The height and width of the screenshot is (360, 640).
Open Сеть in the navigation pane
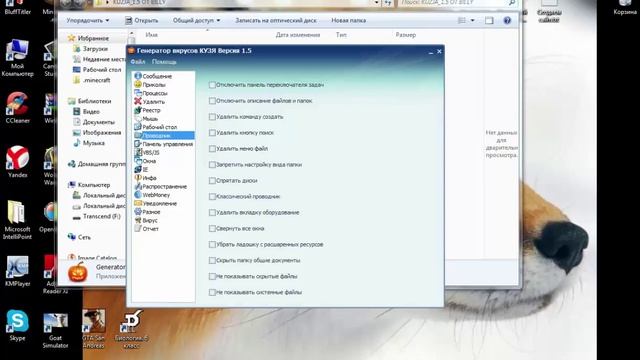coord(80,237)
